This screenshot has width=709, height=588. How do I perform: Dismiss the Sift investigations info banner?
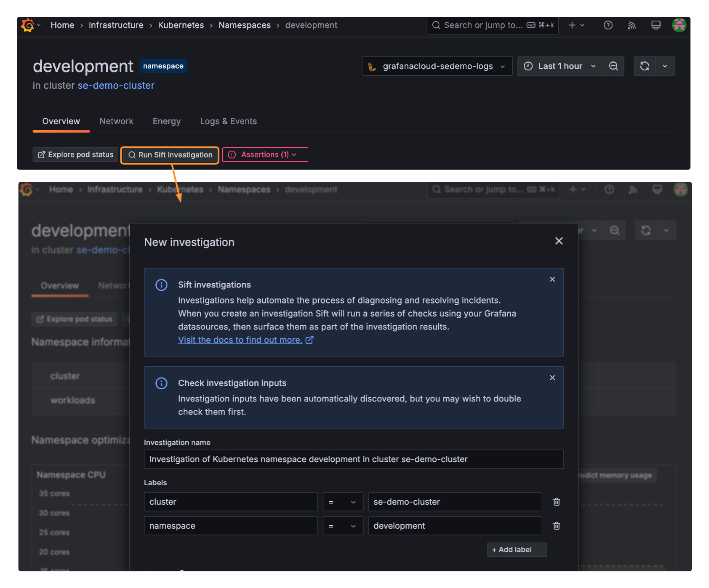[552, 279]
